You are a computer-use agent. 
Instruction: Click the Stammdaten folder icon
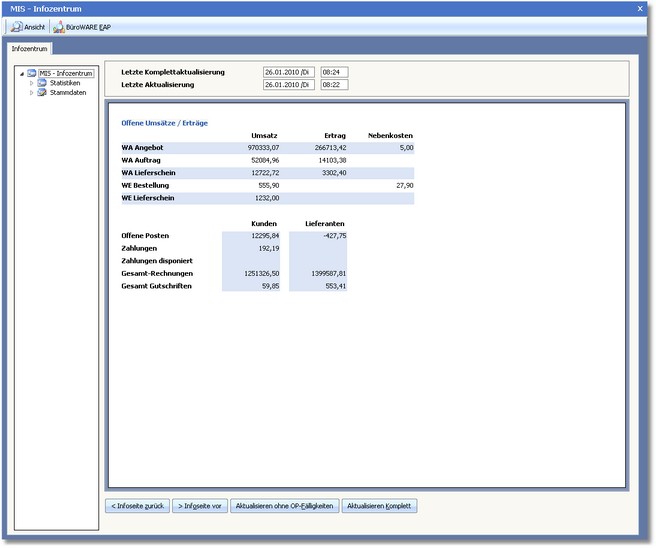42,92
